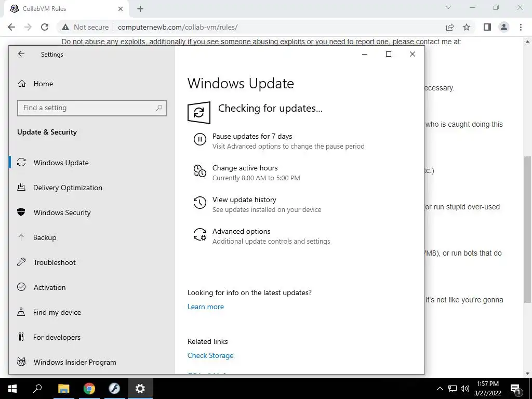
Task: Click the network tray icon
Action: [x=453, y=389]
